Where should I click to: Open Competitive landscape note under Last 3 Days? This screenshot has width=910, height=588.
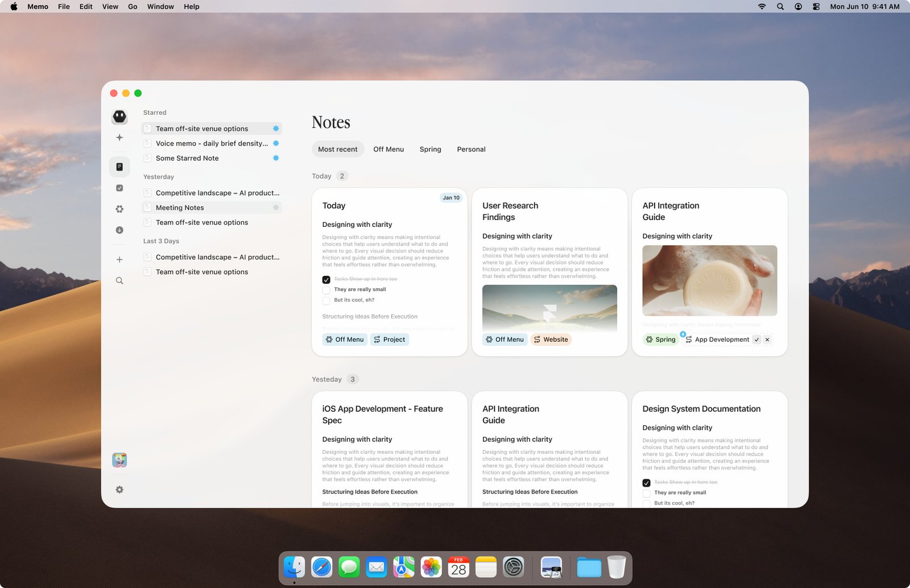212,257
